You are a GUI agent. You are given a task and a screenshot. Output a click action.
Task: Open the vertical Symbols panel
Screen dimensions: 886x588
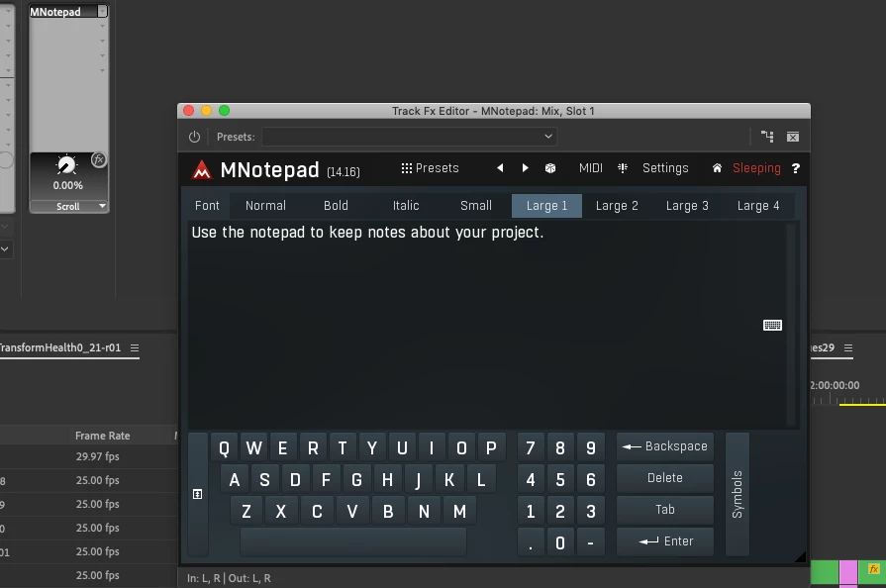coord(738,494)
